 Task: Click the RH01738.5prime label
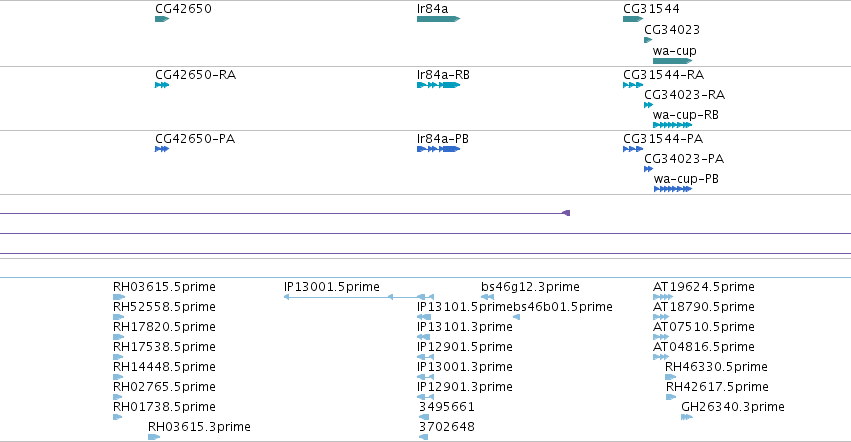pos(164,407)
